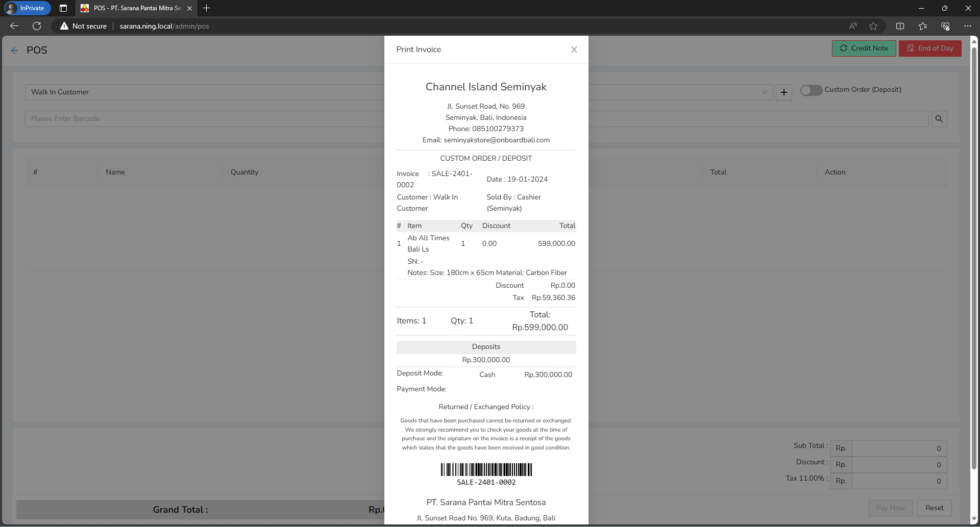Click the PT. Sarana Pantai Mitra Sentosa footer text

point(486,503)
